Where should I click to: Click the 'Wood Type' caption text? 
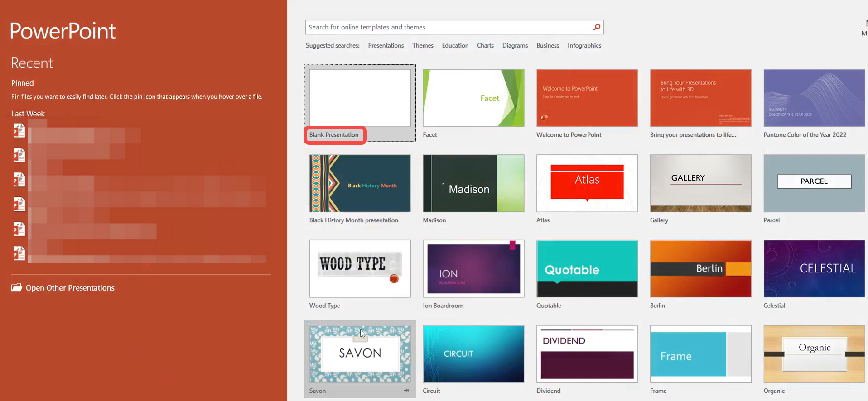coord(325,306)
